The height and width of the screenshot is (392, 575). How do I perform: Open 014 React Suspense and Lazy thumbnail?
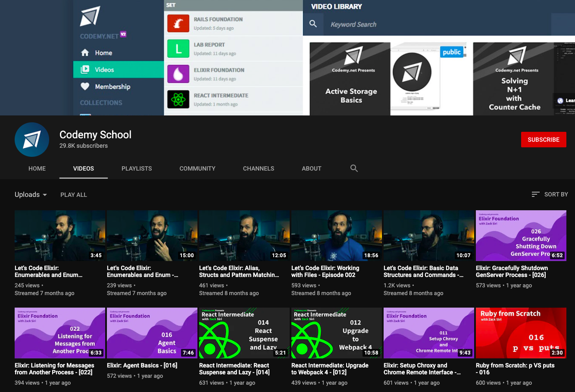tap(244, 333)
